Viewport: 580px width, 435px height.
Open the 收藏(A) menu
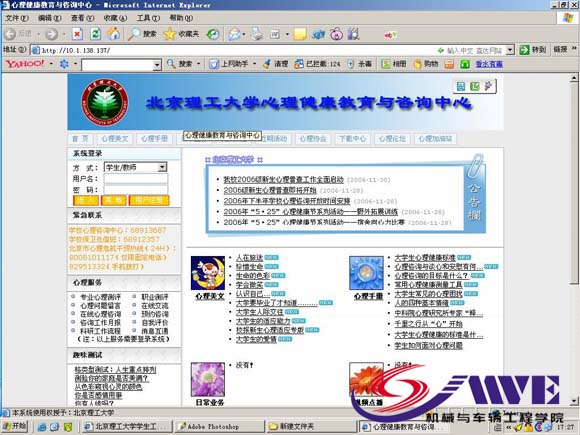click(115, 18)
